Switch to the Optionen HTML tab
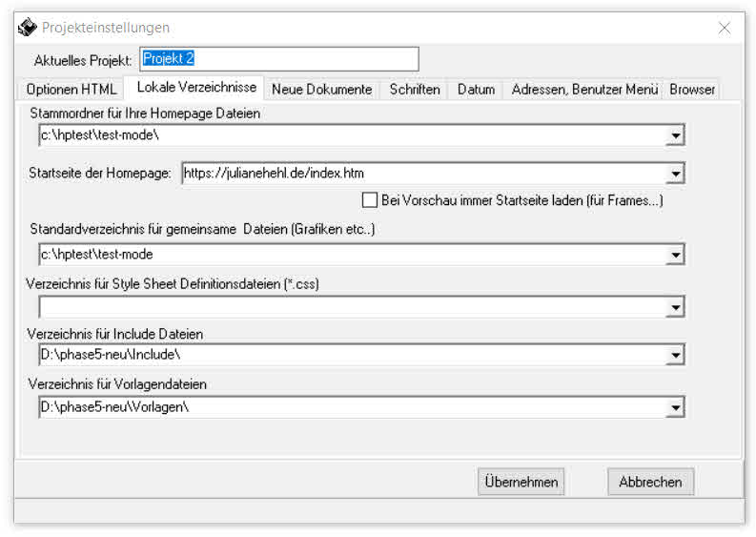 tap(72, 90)
